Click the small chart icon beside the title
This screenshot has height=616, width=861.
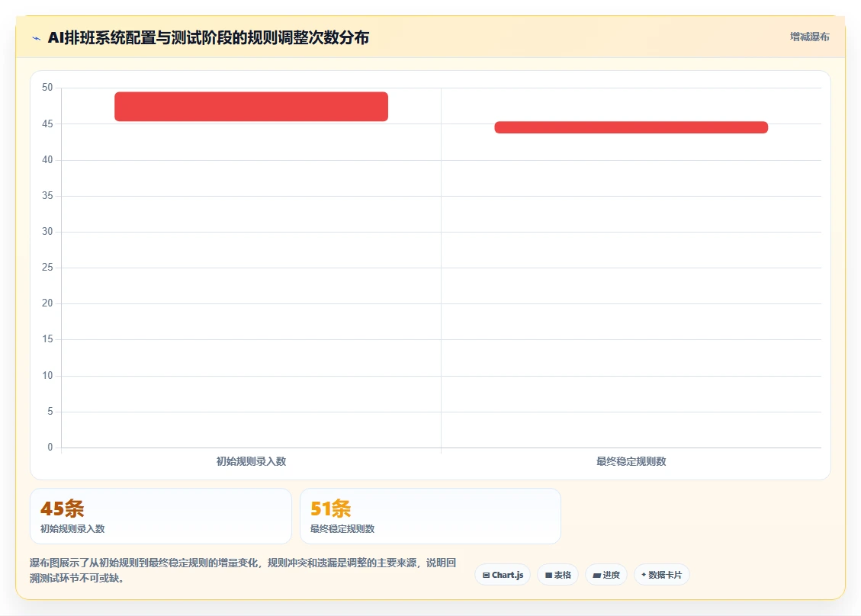37,38
